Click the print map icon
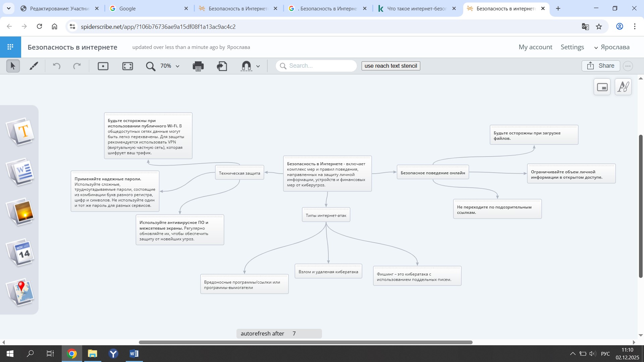 tap(198, 66)
